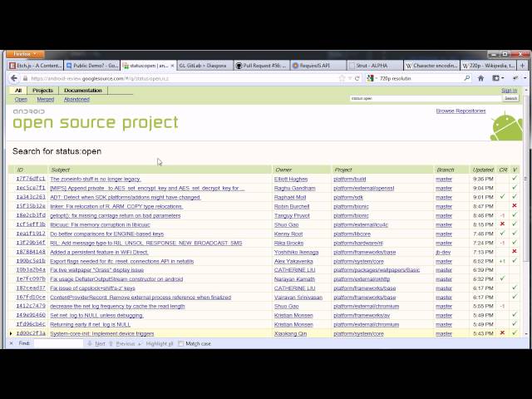Focus the 720p resolution browser search field
The image size is (532, 399).
tap(421, 78)
